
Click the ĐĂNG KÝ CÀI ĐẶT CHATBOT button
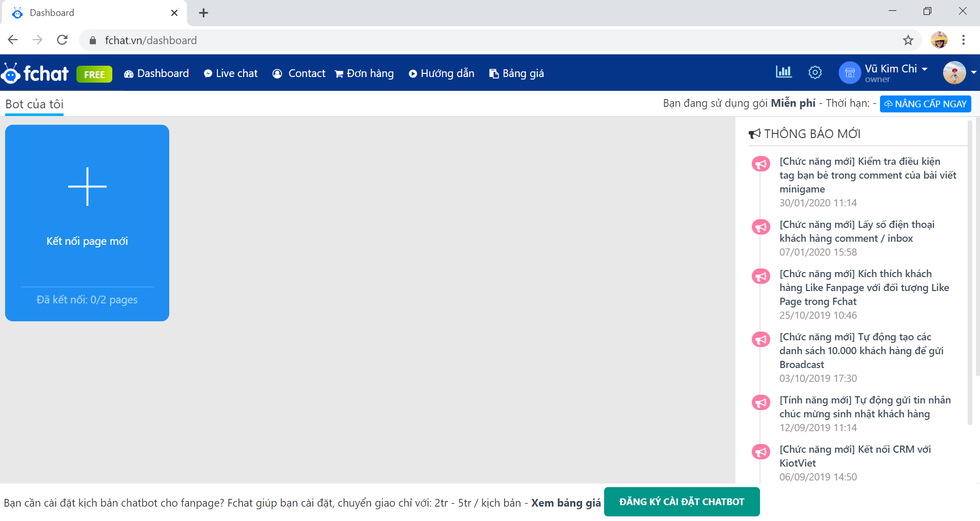coord(681,502)
